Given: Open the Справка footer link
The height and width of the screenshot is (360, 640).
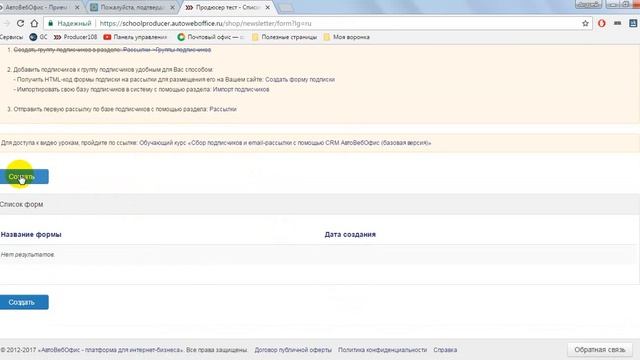Looking at the screenshot, I should click(x=445, y=350).
